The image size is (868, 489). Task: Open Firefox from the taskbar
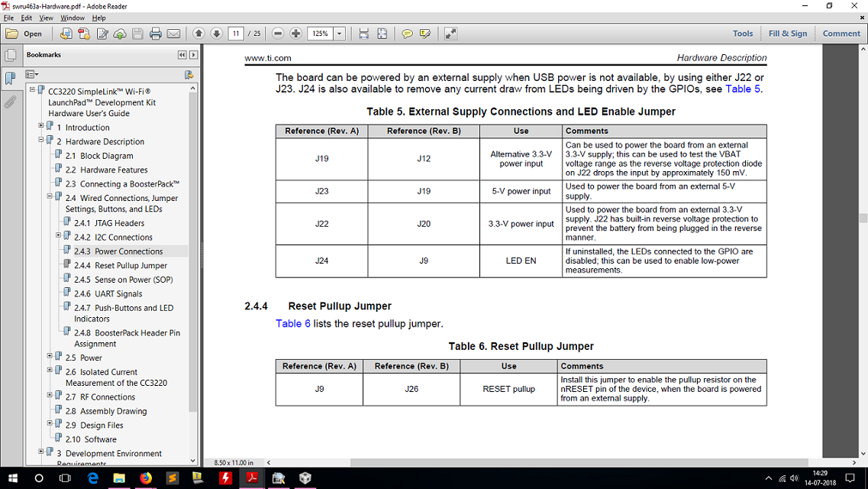[146, 478]
